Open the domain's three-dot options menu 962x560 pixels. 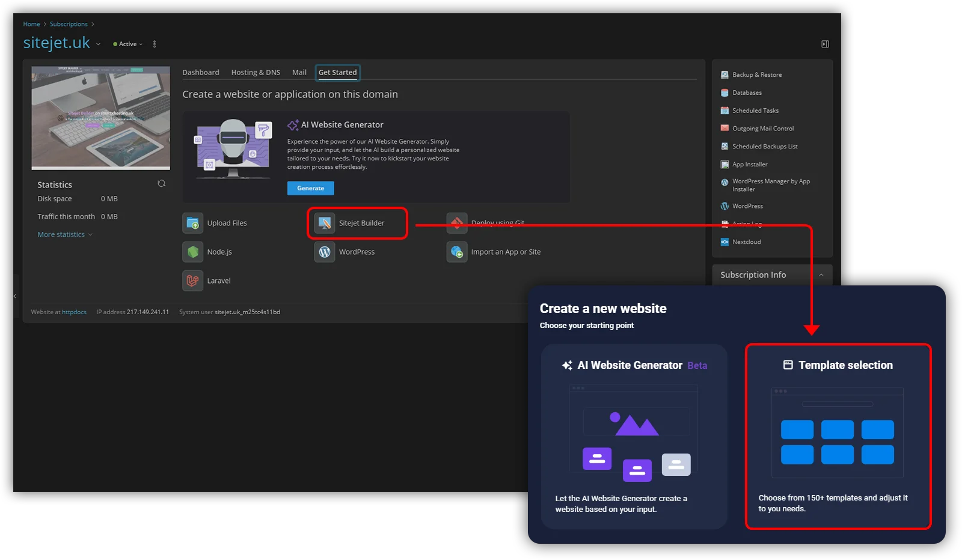pyautogui.click(x=155, y=44)
